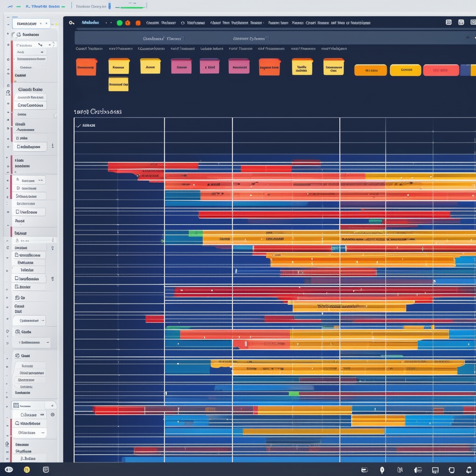Click the map pin icon in the bottom taskbar

tap(382, 470)
